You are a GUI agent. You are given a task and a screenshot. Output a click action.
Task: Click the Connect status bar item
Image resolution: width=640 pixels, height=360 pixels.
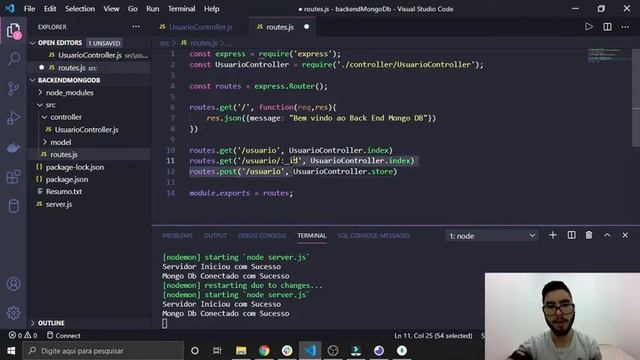click(x=63, y=336)
